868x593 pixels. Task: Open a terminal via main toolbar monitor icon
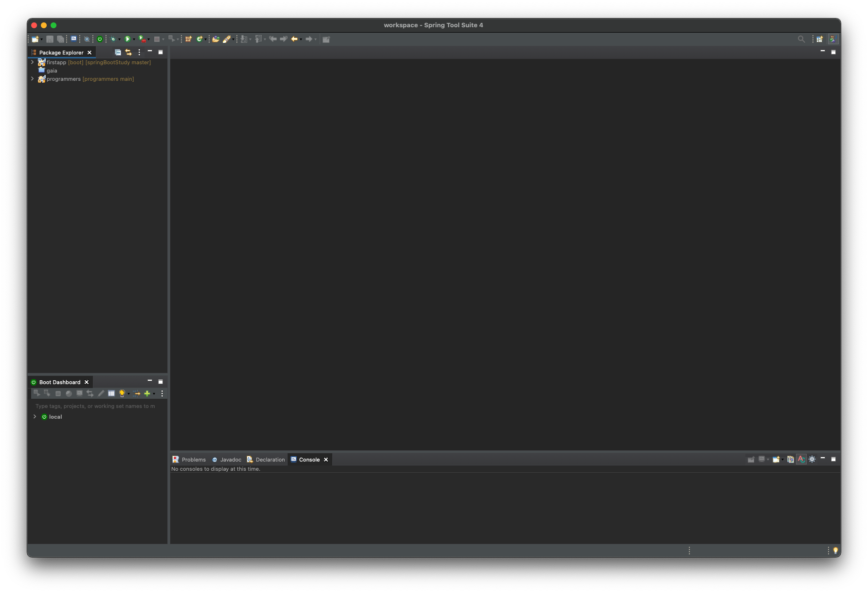(73, 38)
